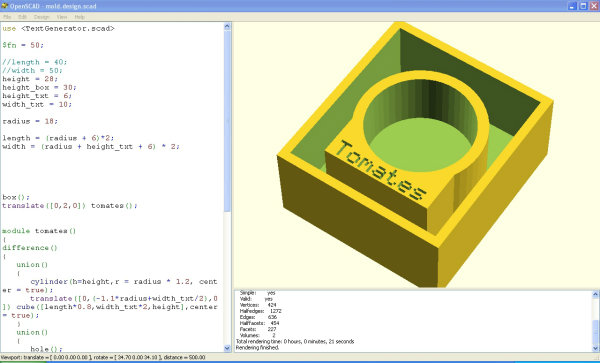This screenshot has height=363, width=600.
Task: Click the 'use <TextGenerator.scad>' line
Action: click(58, 28)
